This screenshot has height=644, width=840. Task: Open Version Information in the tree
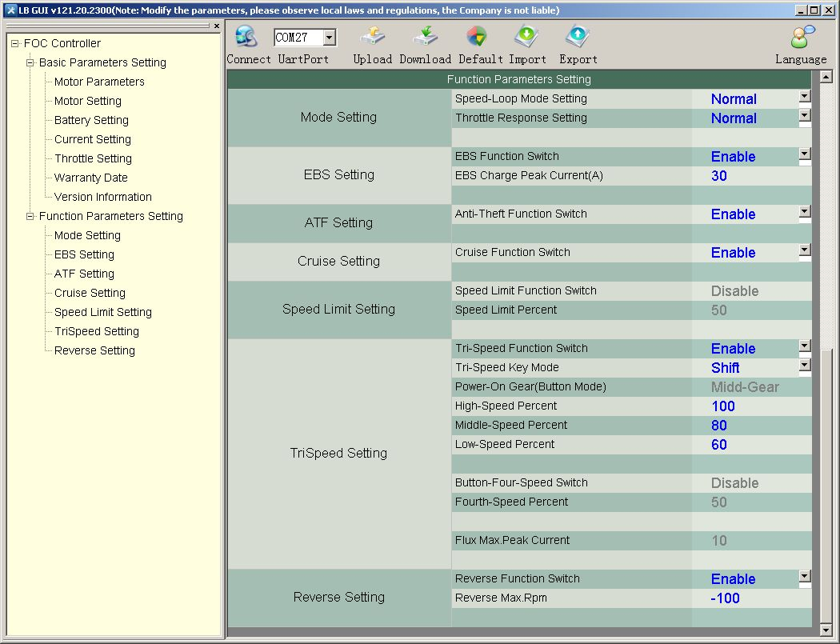pos(102,197)
